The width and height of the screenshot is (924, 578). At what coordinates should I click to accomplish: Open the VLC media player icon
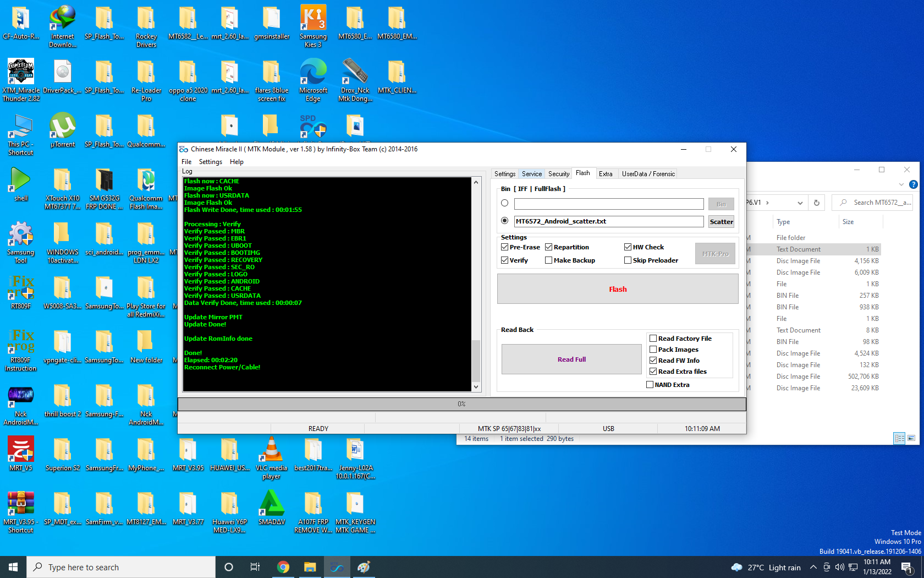pos(271,457)
